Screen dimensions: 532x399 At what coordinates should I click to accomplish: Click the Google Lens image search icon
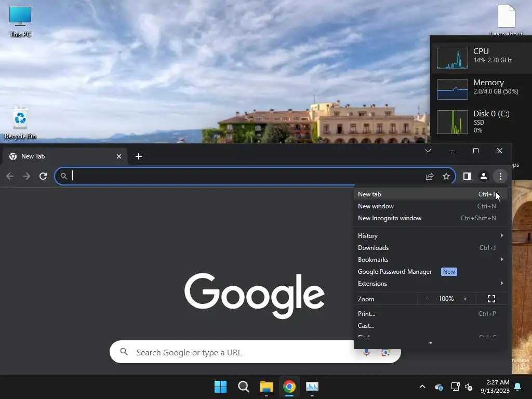click(385, 353)
